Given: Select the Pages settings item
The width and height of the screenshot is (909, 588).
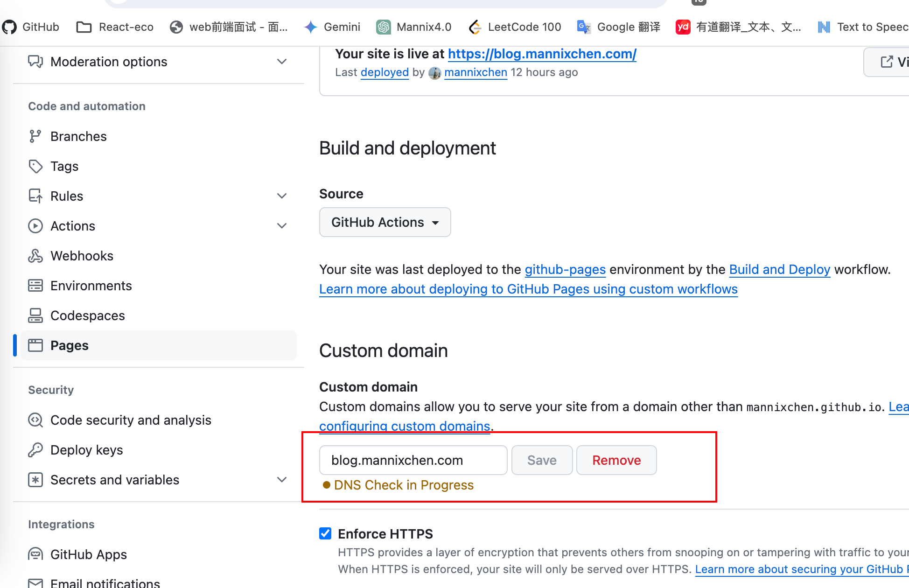Looking at the screenshot, I should pyautogui.click(x=159, y=345).
